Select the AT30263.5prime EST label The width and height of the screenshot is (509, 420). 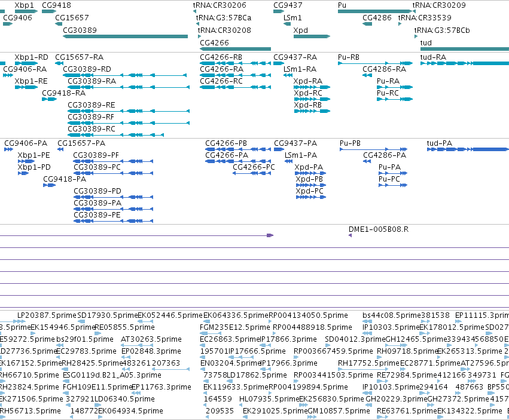point(151,339)
